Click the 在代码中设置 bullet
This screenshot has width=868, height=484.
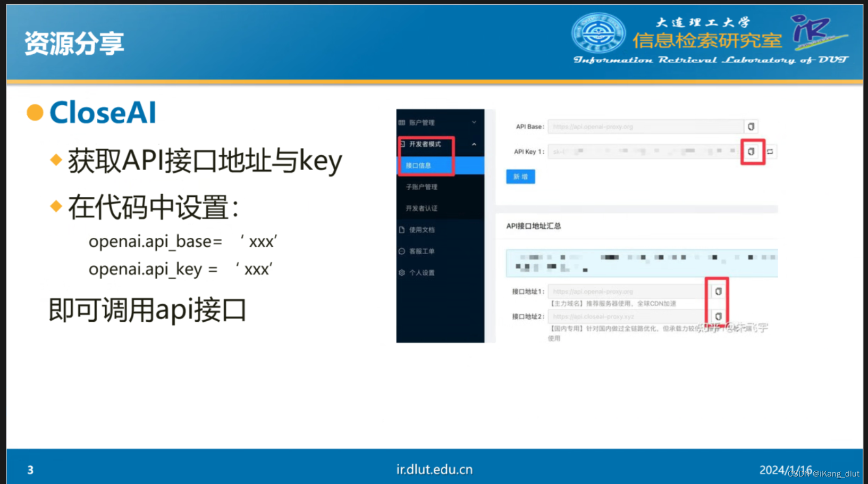click(x=154, y=207)
